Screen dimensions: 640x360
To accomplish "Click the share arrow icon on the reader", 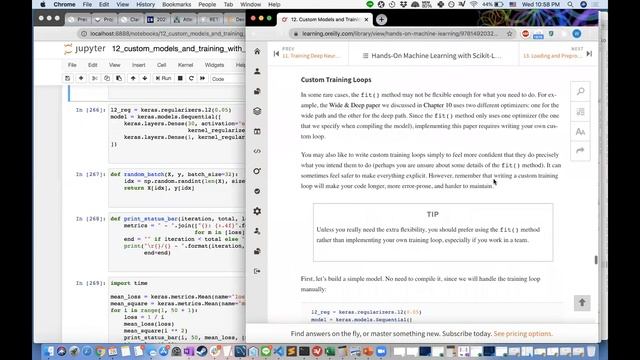I will (x=580, y=151).
